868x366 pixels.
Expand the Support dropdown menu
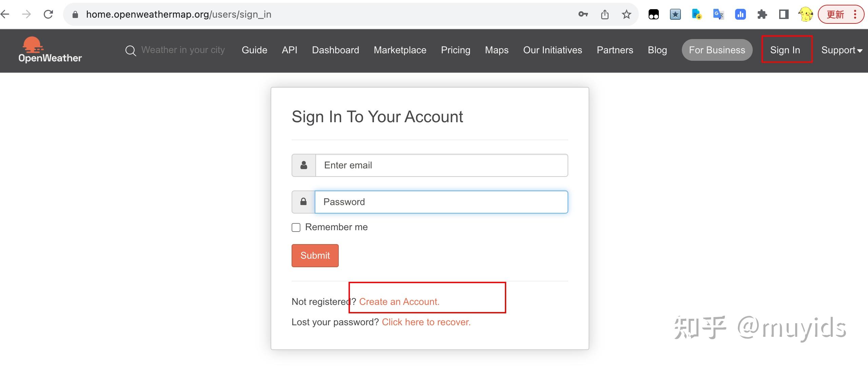pos(842,50)
